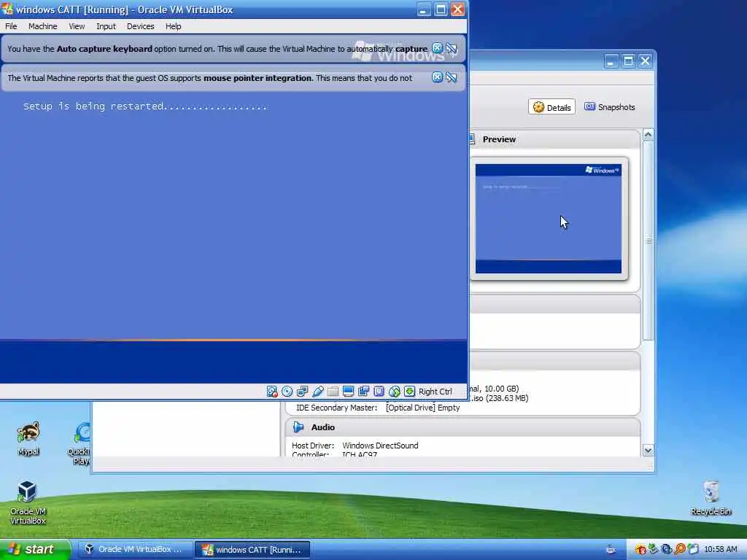This screenshot has height=560, width=747.
Task: Click the video capture status icon
Action: pos(363,392)
